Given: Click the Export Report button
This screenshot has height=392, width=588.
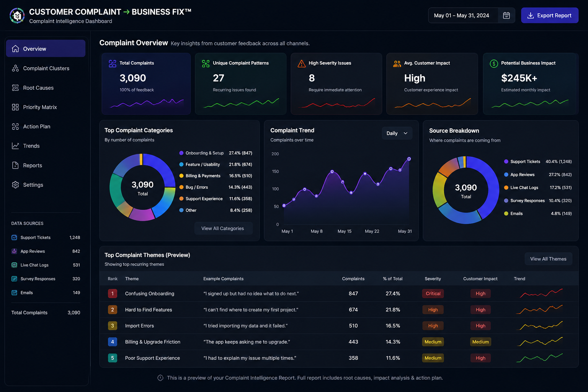Looking at the screenshot, I should pyautogui.click(x=550, y=15).
